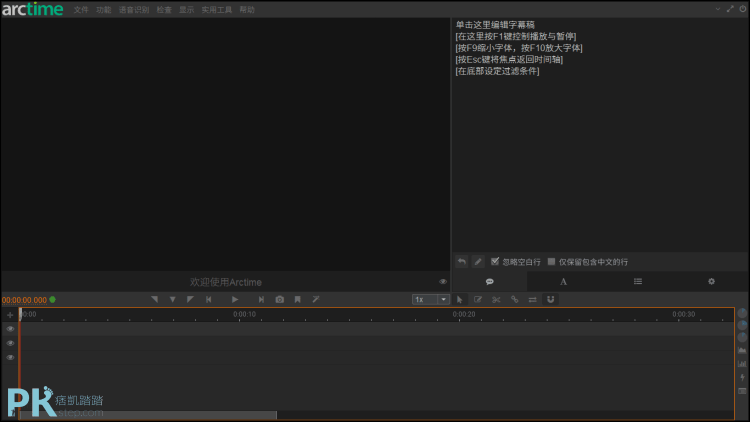This screenshot has height=422, width=750.
Task: Open the 实用工具 menu
Action: (x=217, y=10)
